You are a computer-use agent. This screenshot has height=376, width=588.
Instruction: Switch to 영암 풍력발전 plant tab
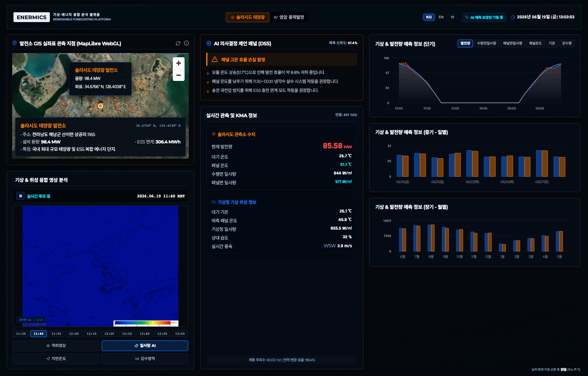tap(289, 17)
